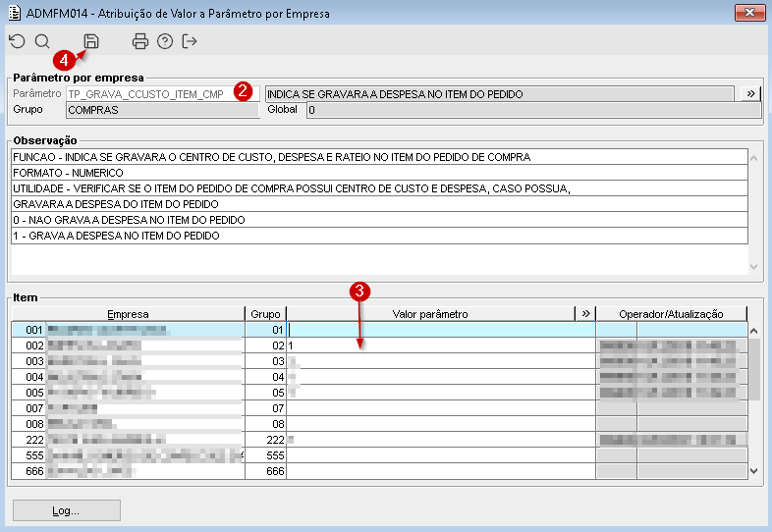The image size is (772, 532).
Task: Click the Grupo column header
Action: pyautogui.click(x=265, y=314)
